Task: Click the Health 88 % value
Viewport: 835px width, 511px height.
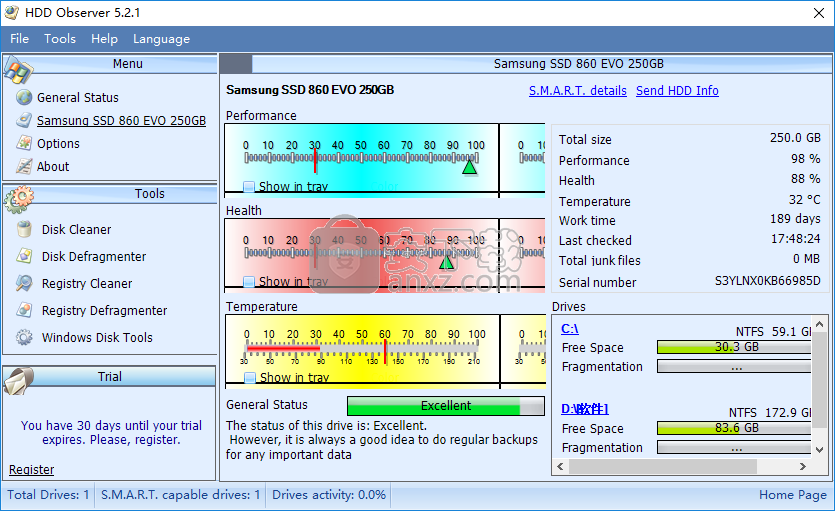Action: pyautogui.click(x=805, y=179)
